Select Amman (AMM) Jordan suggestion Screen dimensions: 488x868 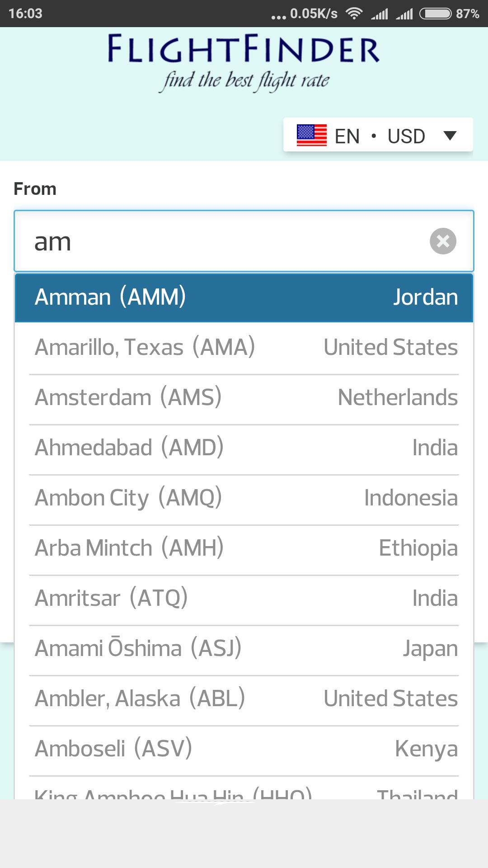pyautogui.click(x=244, y=297)
